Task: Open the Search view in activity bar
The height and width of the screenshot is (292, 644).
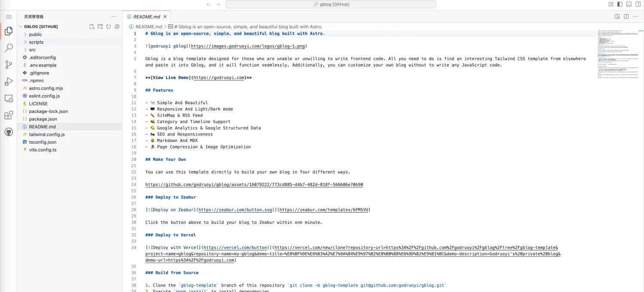Action: coord(9,48)
